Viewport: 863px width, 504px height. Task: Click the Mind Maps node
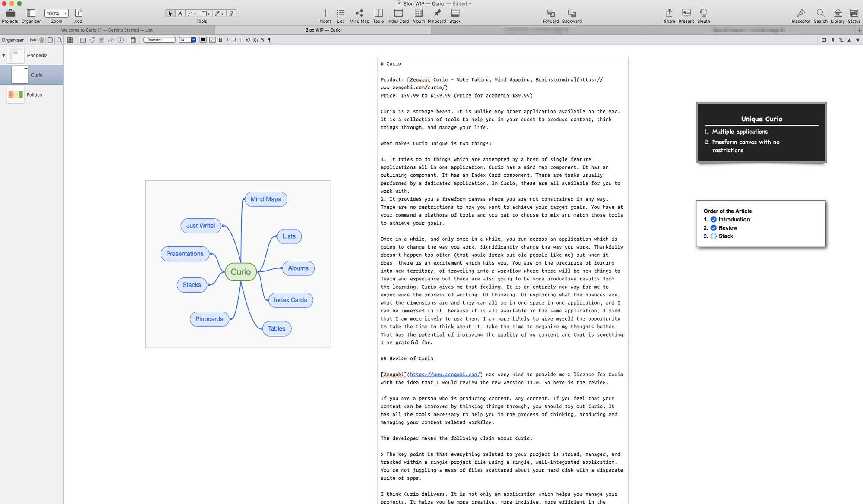[x=266, y=199]
